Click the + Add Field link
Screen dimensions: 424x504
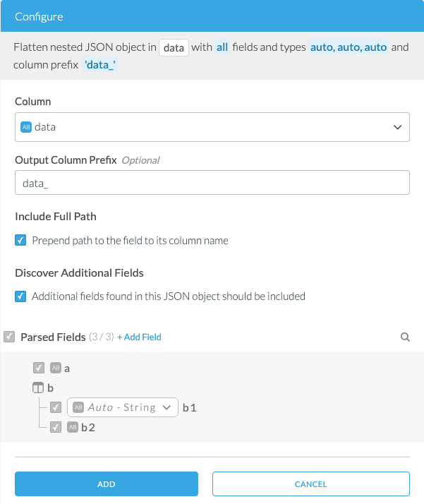[x=139, y=337]
